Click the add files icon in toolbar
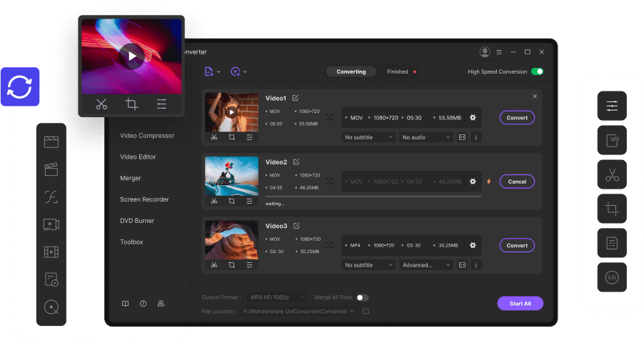The height and width of the screenshot is (338, 644). click(x=208, y=71)
